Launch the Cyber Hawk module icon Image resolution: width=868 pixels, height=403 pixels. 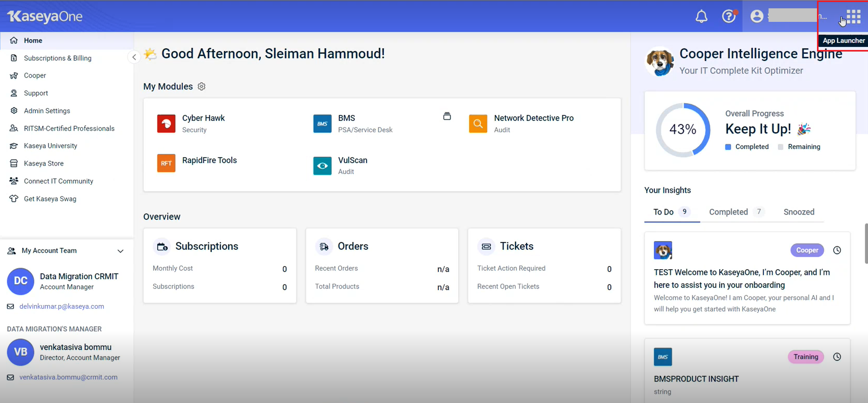(x=166, y=124)
